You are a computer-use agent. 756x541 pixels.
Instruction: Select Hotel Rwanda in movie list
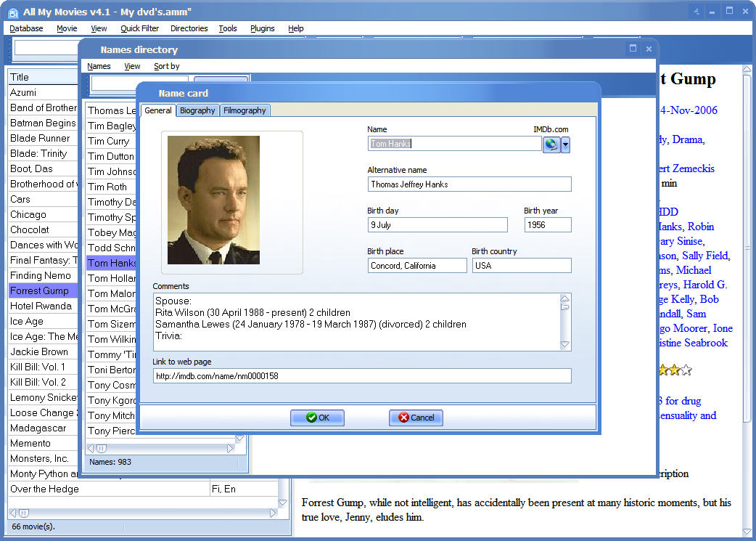coord(43,306)
